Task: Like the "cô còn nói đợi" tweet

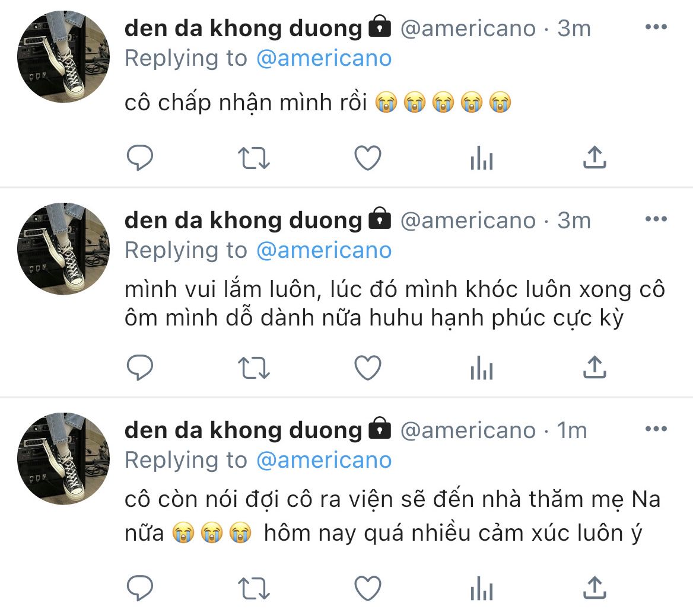Action: click(x=367, y=588)
